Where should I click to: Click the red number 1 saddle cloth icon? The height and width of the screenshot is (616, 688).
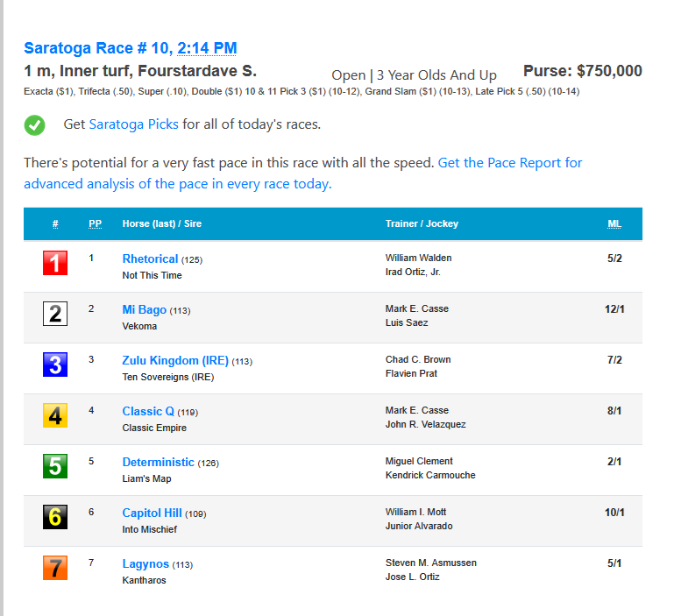tap(55, 263)
